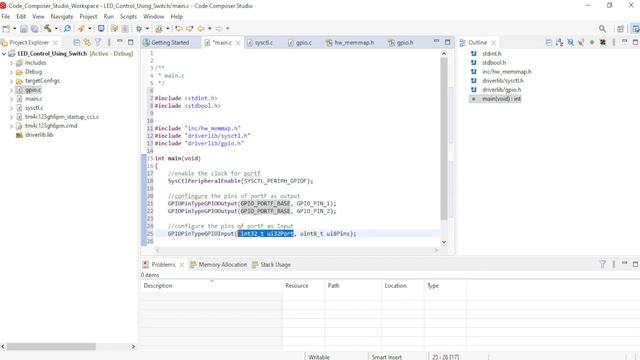Open the File menu
This screenshot has height=360, width=640.
click(6, 17)
